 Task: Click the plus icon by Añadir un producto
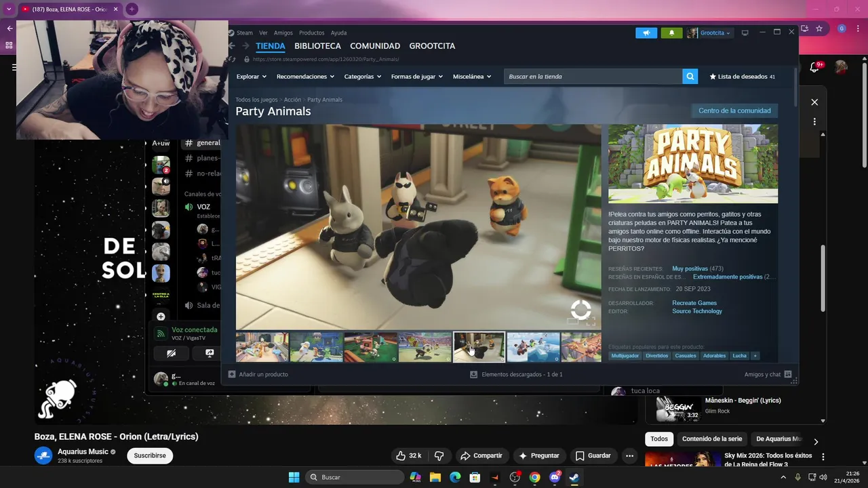click(232, 374)
